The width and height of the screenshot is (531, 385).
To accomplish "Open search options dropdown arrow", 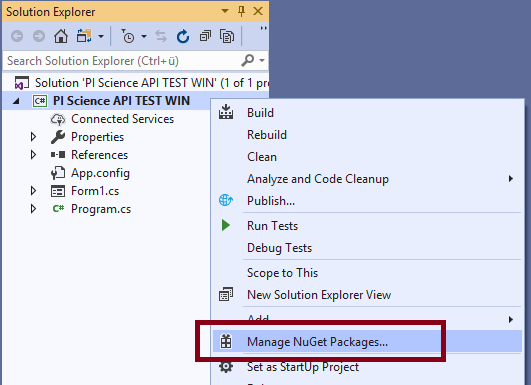I will (x=262, y=61).
